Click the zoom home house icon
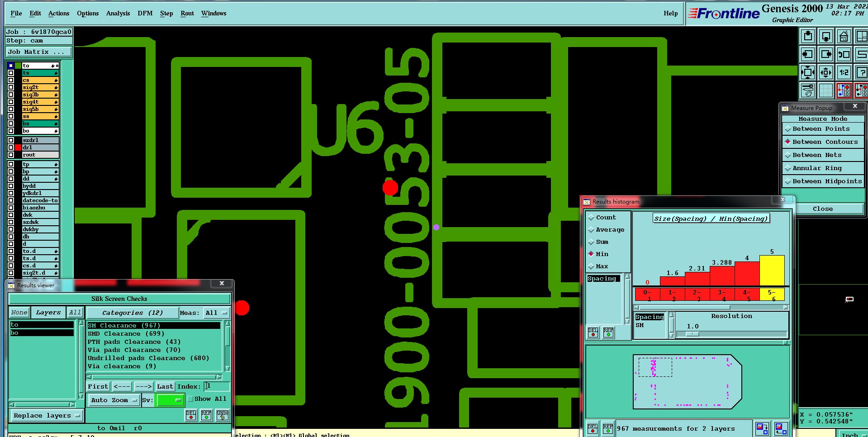The width and height of the screenshot is (868, 437). tap(844, 36)
